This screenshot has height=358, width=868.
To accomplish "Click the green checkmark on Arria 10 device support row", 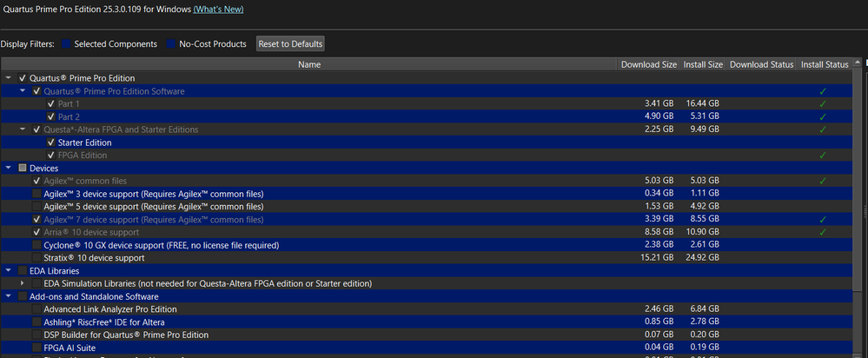I will [823, 232].
